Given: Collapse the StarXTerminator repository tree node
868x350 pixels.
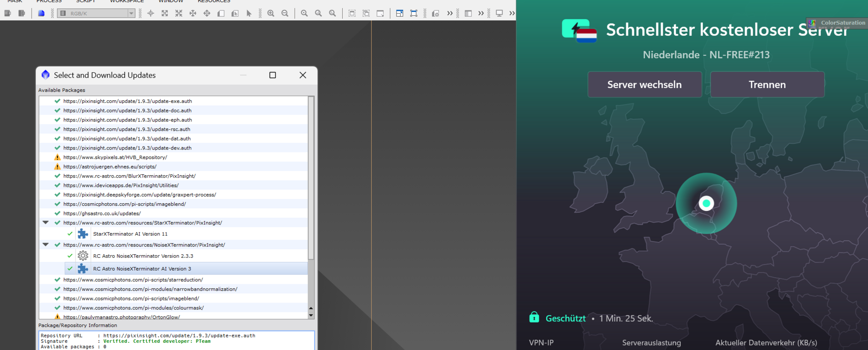Looking at the screenshot, I should click(46, 222).
